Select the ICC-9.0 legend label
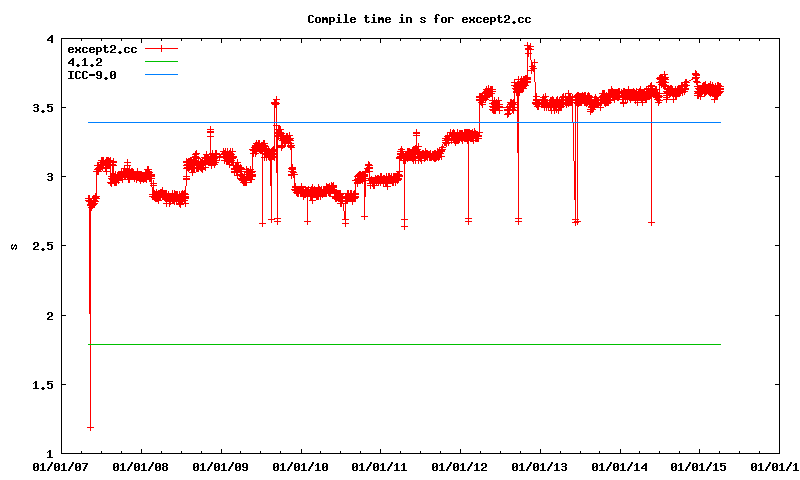800x480 pixels. (91, 75)
